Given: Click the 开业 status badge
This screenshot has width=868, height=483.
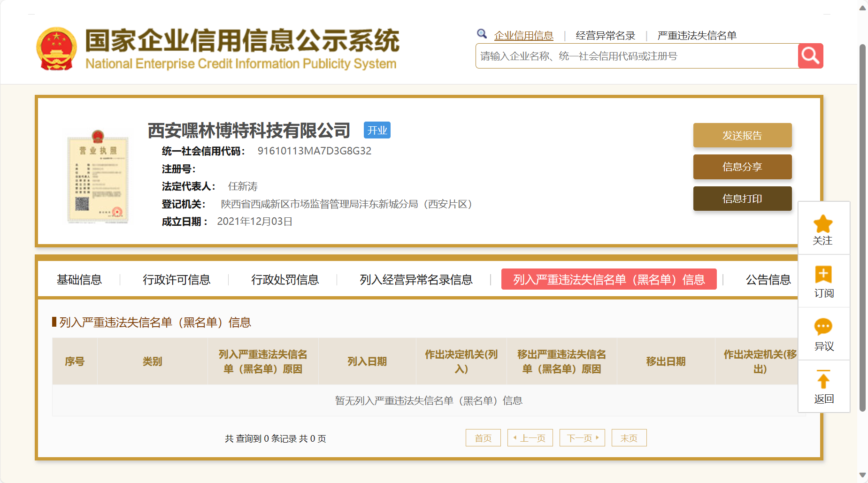Looking at the screenshot, I should (377, 130).
